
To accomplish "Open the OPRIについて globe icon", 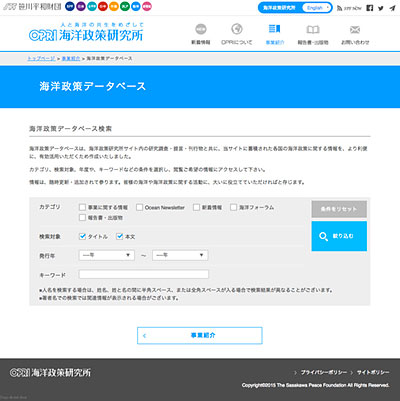I will (237, 29).
